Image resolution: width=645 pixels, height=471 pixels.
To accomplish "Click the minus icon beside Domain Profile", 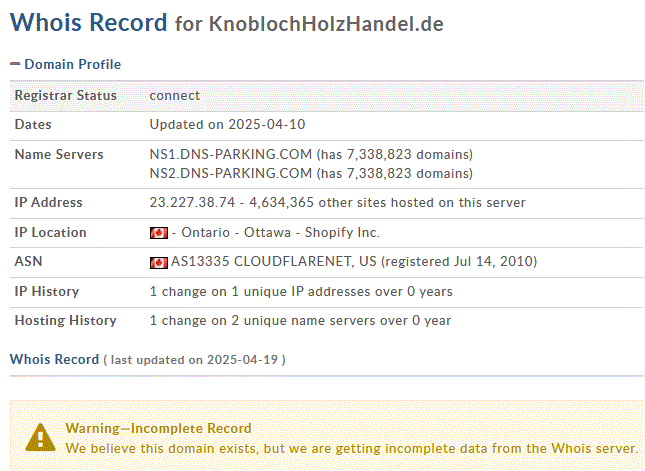I will click(15, 64).
